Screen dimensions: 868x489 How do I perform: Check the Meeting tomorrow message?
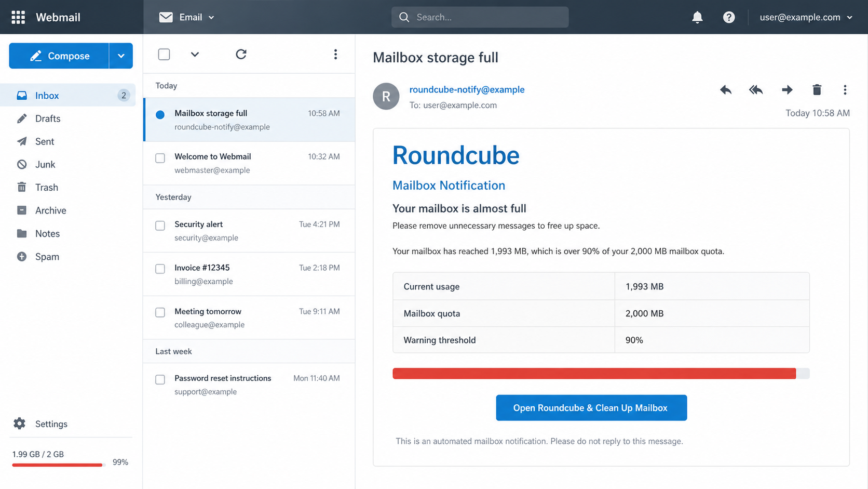coord(160,312)
